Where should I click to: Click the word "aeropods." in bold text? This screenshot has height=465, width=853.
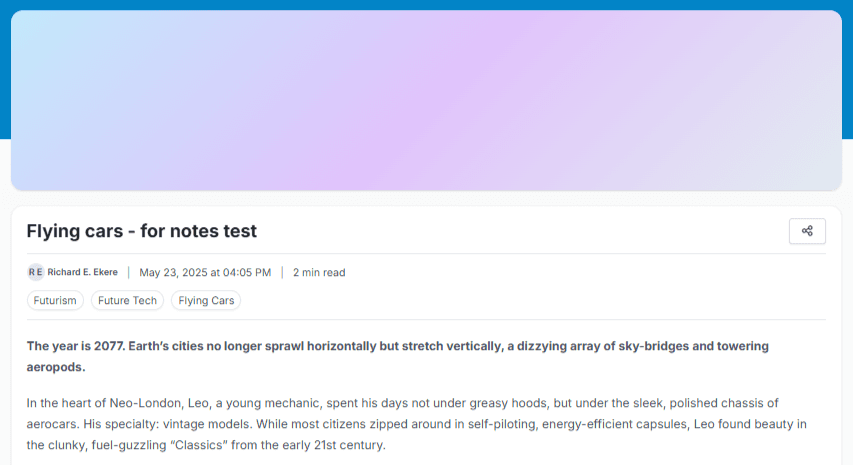56,367
